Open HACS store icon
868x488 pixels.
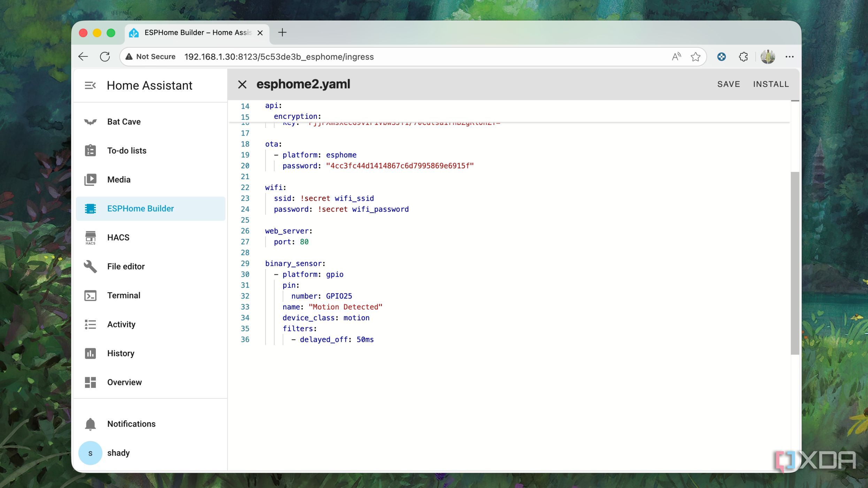click(x=90, y=237)
